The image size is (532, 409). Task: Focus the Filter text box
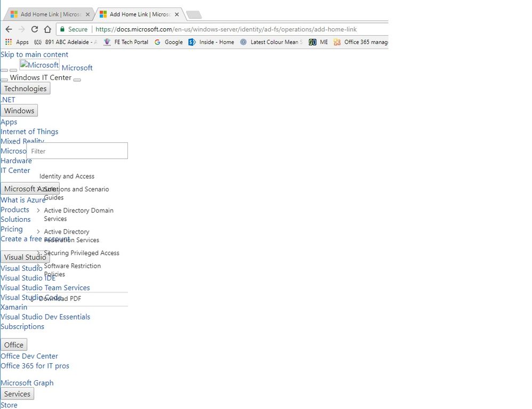tap(77, 151)
